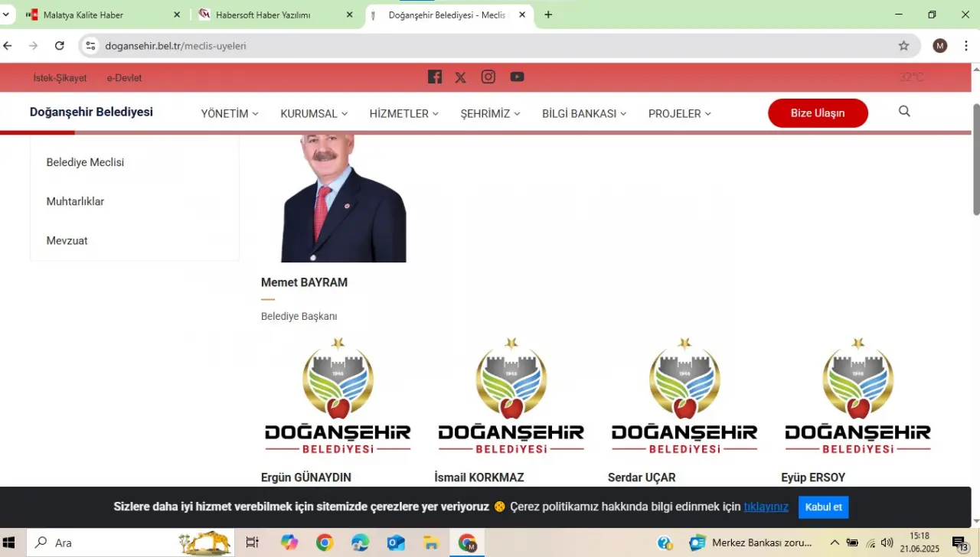View site information icon in address bar
Screen dimensions: 980x557
pos(90,46)
